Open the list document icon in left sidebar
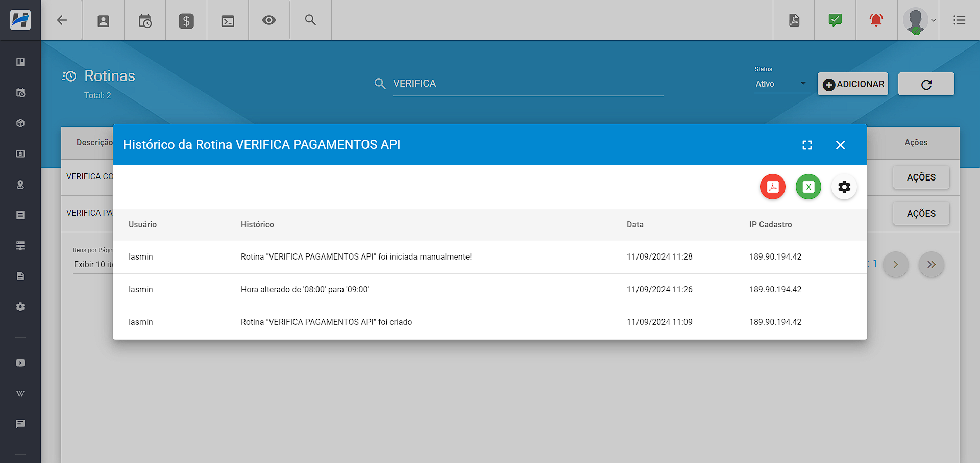 point(20,215)
